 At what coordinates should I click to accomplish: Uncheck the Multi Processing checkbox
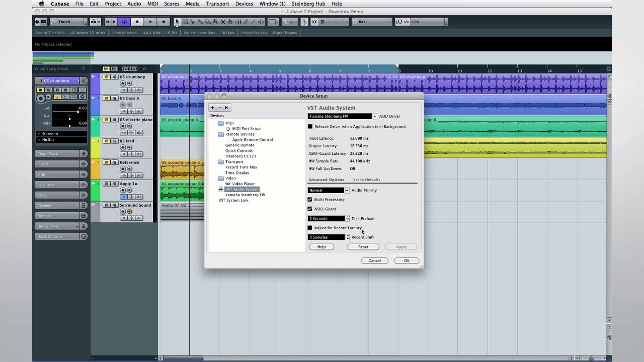point(310,200)
